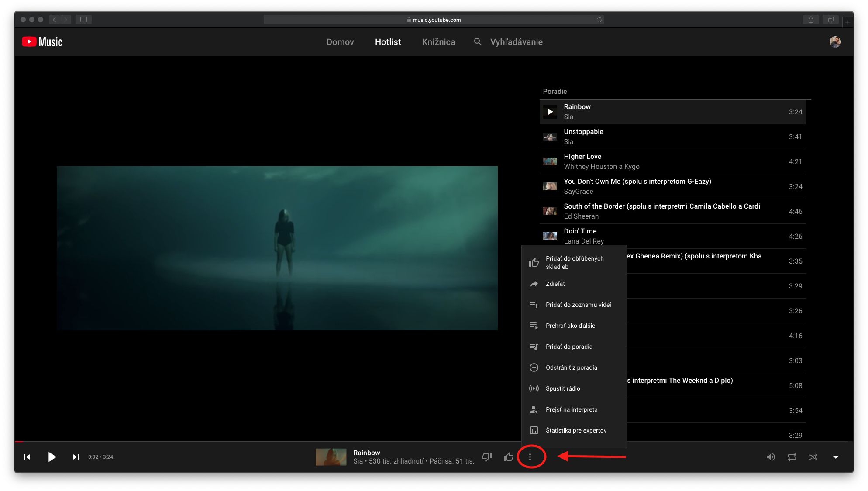
Task: Click the Safari forward button
Action: (x=66, y=20)
